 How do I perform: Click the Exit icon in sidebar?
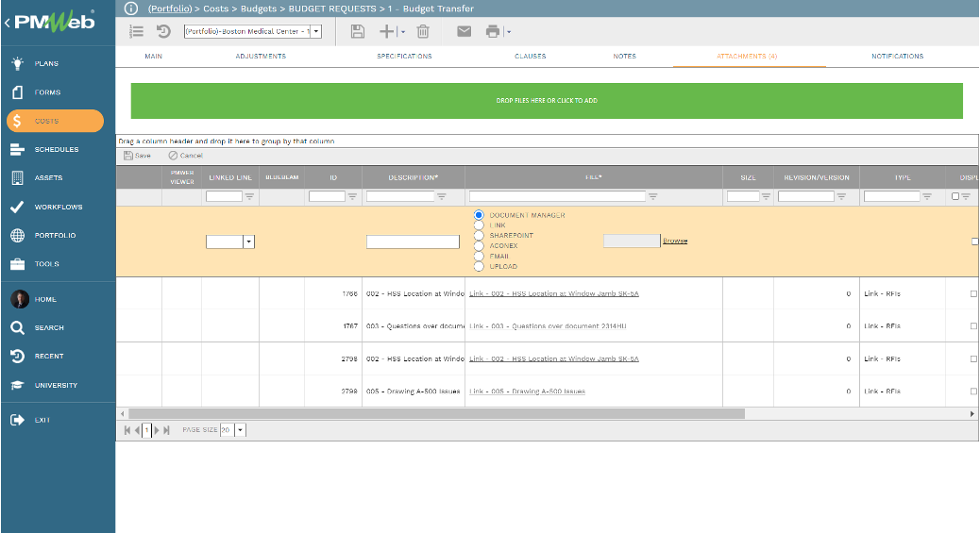pyautogui.click(x=18, y=420)
